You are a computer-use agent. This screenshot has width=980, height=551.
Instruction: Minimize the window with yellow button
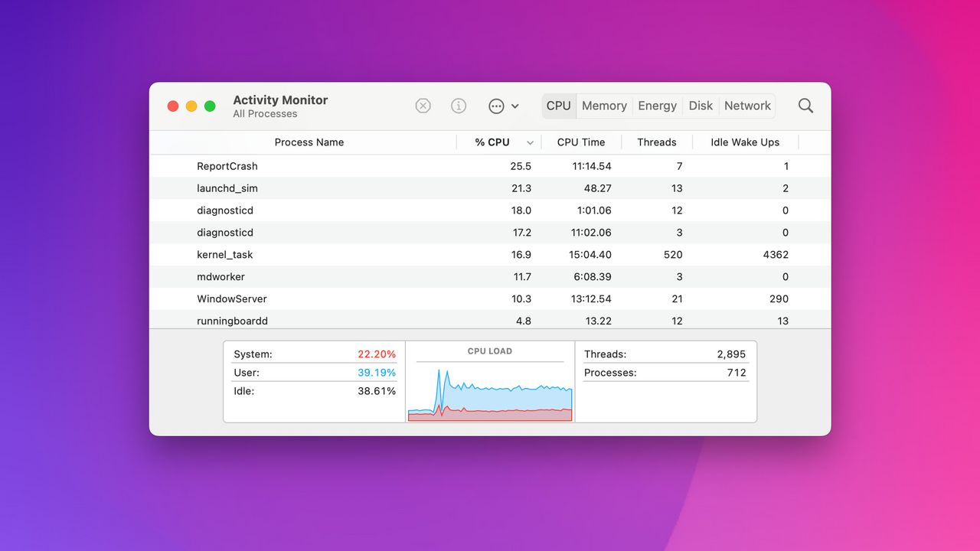click(x=191, y=106)
